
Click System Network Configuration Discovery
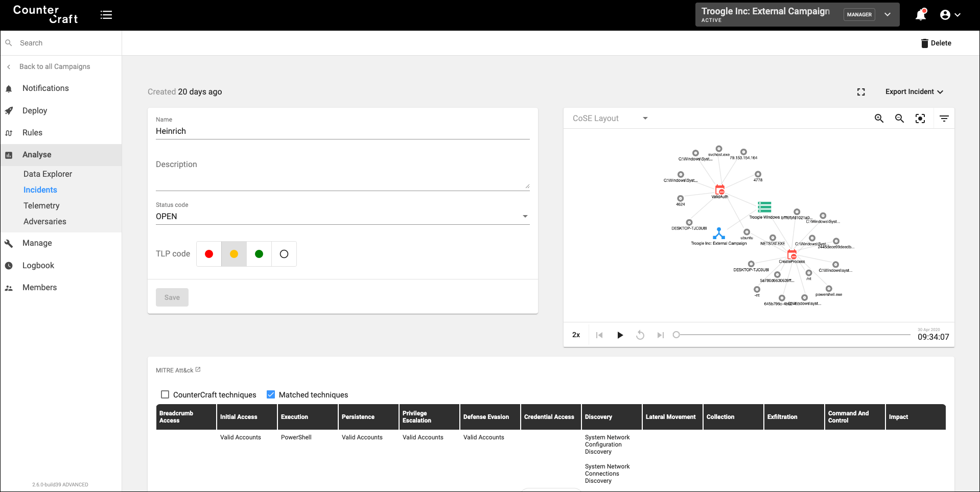(607, 444)
